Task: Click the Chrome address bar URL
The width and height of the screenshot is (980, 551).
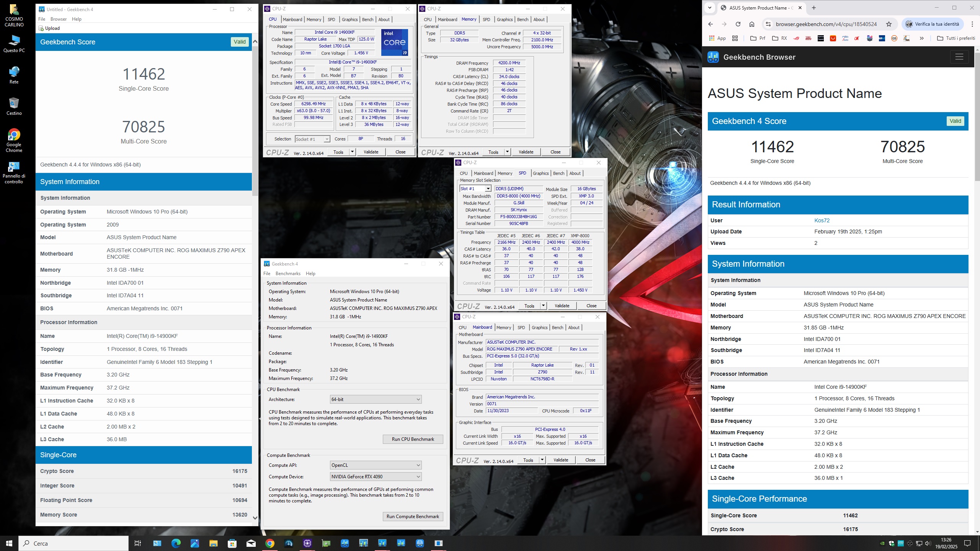Action: click(826, 24)
